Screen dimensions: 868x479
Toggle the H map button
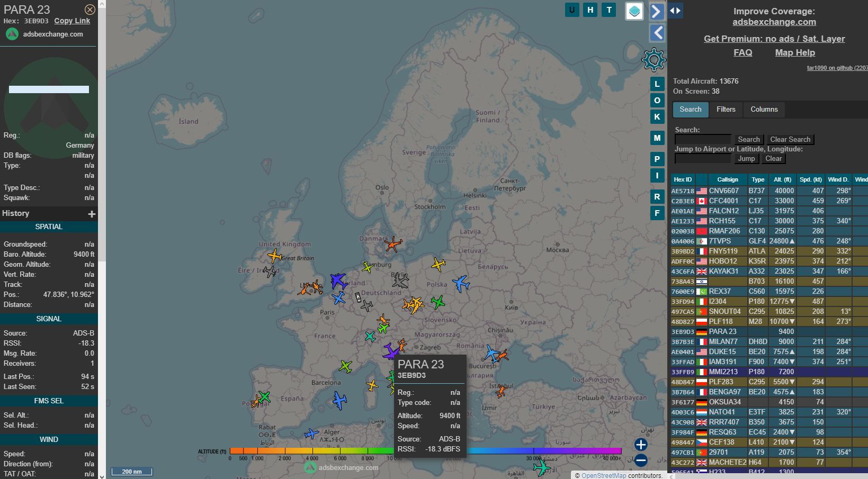[x=590, y=10]
